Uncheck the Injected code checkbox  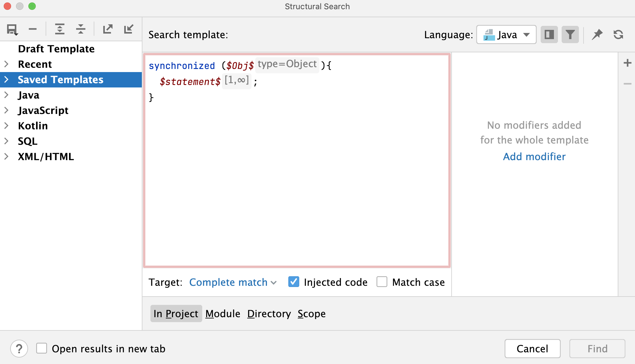click(293, 282)
